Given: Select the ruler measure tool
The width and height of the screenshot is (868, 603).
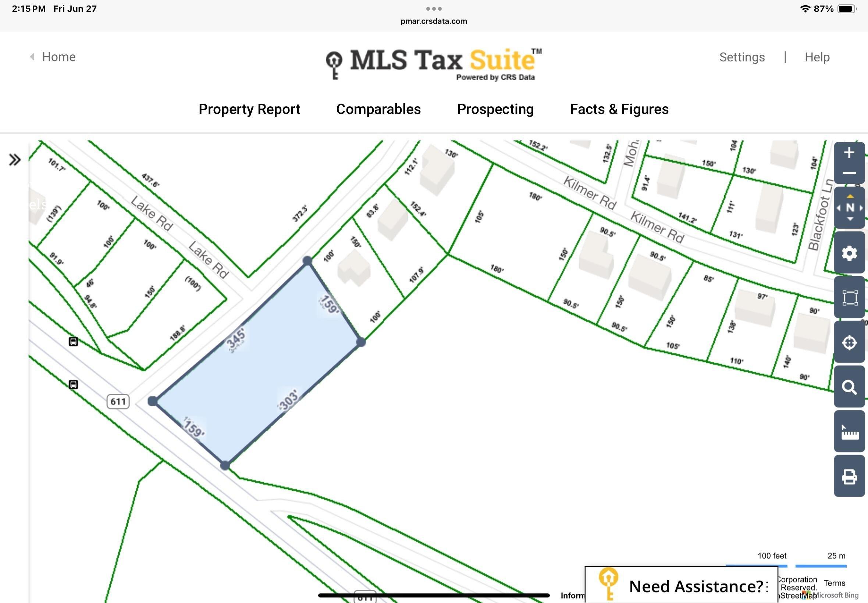Looking at the screenshot, I should 849,432.
